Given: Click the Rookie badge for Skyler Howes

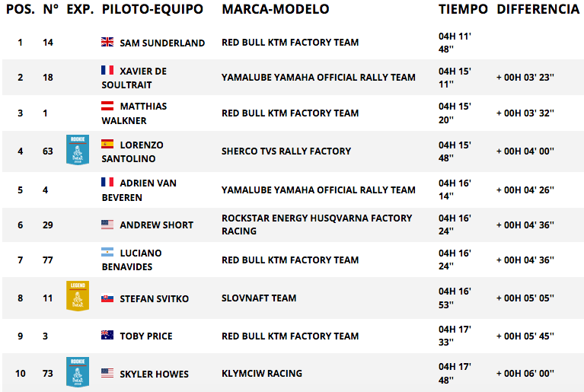Looking at the screenshot, I should coord(78,372).
